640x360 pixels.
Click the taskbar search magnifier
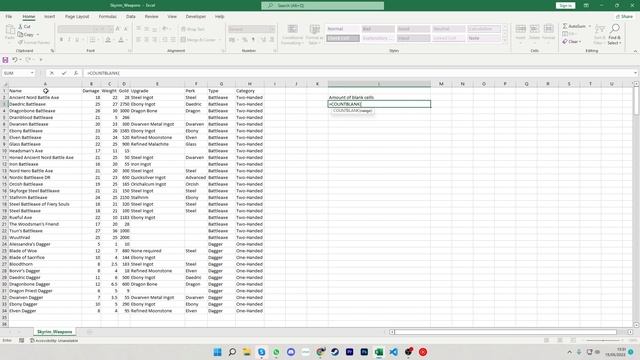coord(232,352)
